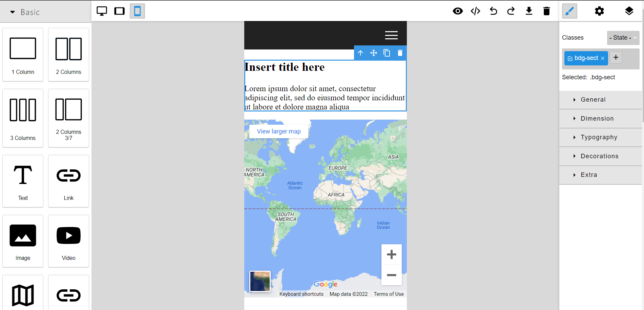Toggle preview mode with eye icon
The image size is (644, 310).
click(458, 11)
